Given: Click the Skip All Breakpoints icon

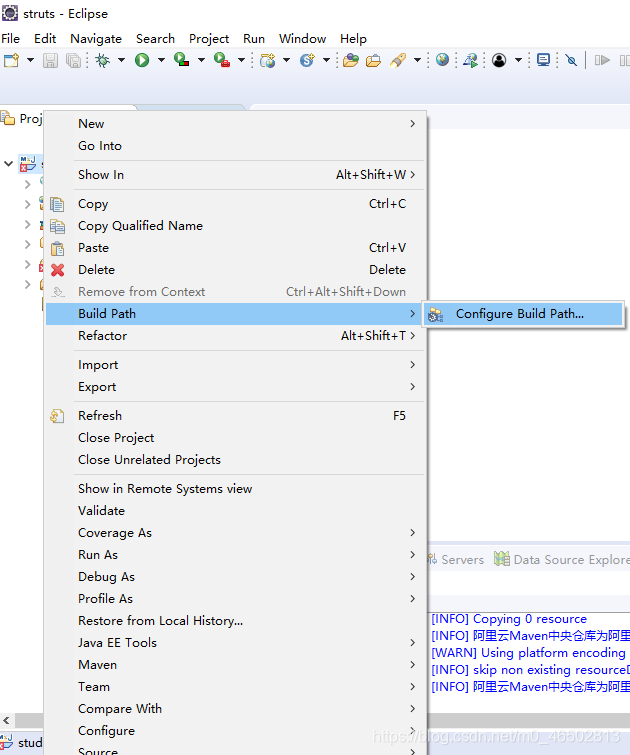Looking at the screenshot, I should tap(571, 60).
